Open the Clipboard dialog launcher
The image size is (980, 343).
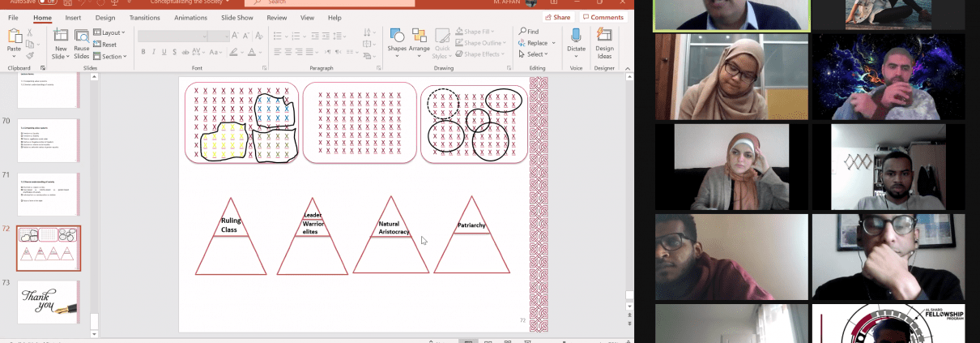[43, 68]
